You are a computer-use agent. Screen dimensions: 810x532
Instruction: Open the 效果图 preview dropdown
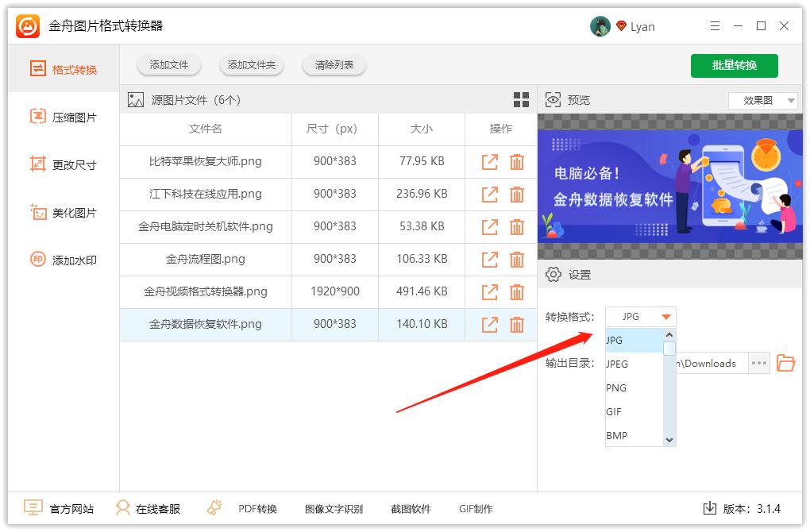(x=763, y=100)
